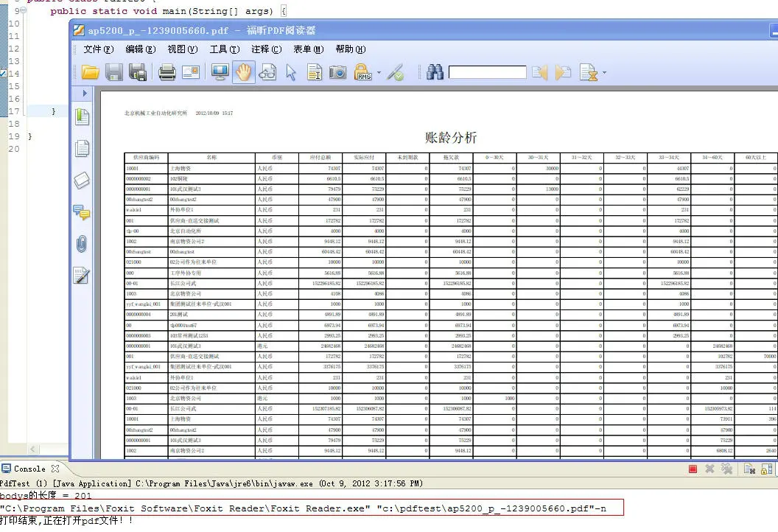Expand the search options dropdown arrow

pos(605,72)
